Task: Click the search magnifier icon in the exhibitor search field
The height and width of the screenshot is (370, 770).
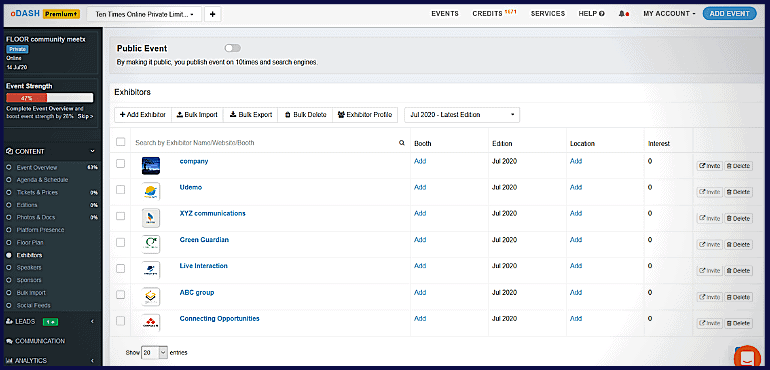Action: tap(402, 143)
